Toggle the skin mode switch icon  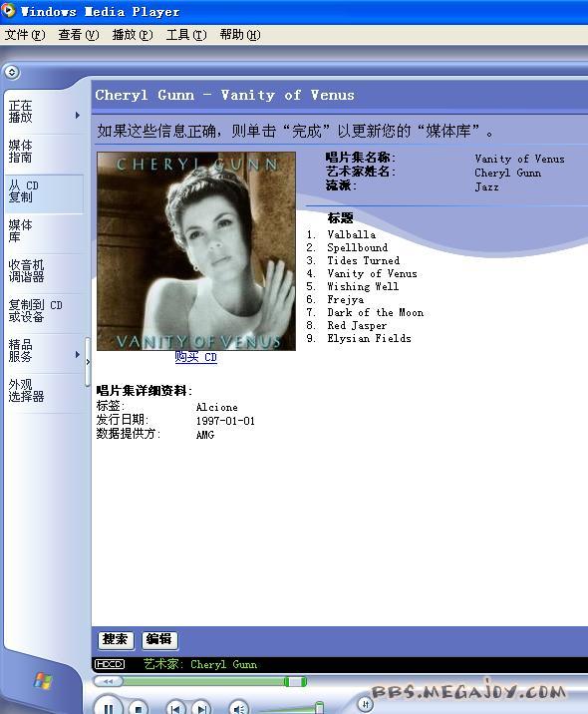point(365,704)
